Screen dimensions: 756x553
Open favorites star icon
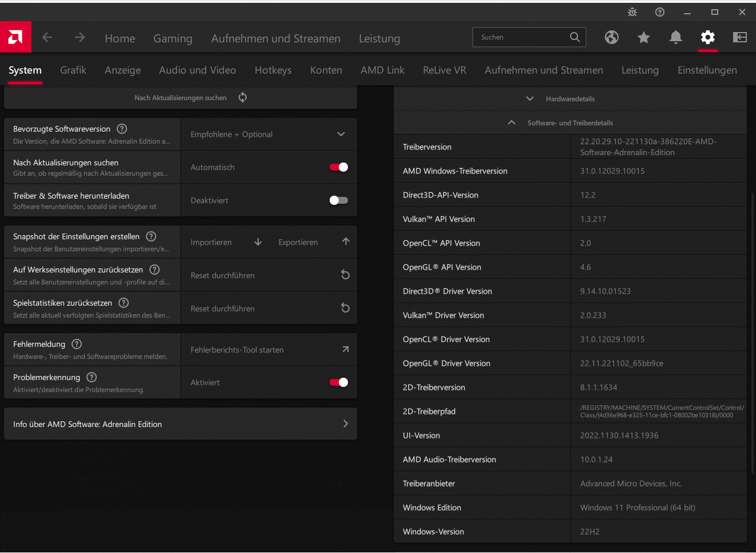click(644, 37)
